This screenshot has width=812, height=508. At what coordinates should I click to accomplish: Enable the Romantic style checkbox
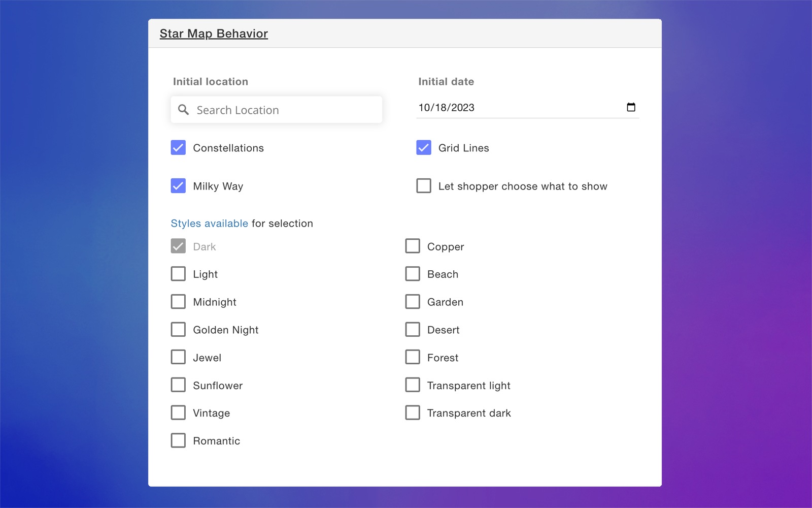click(x=178, y=440)
